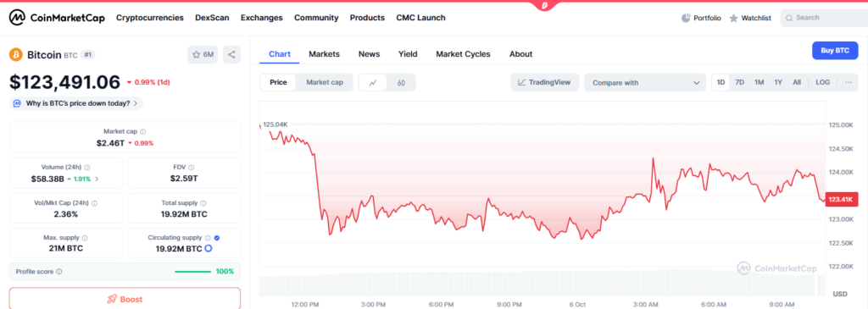Open chart more options ellipsis
Screen dimensions: 868x309
pos(848,82)
